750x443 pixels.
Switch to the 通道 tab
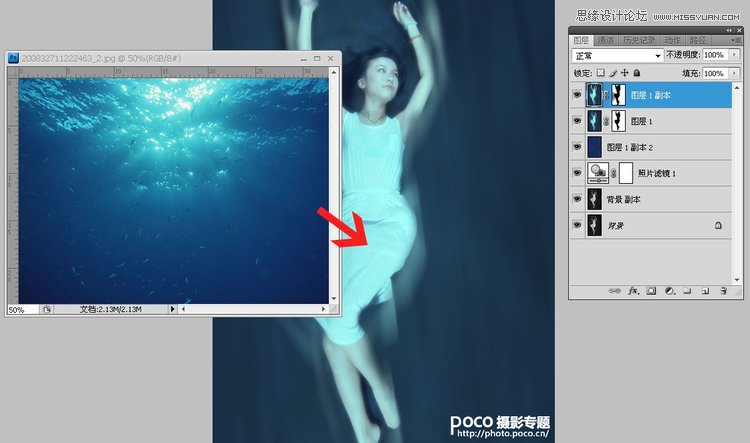pyautogui.click(x=606, y=41)
